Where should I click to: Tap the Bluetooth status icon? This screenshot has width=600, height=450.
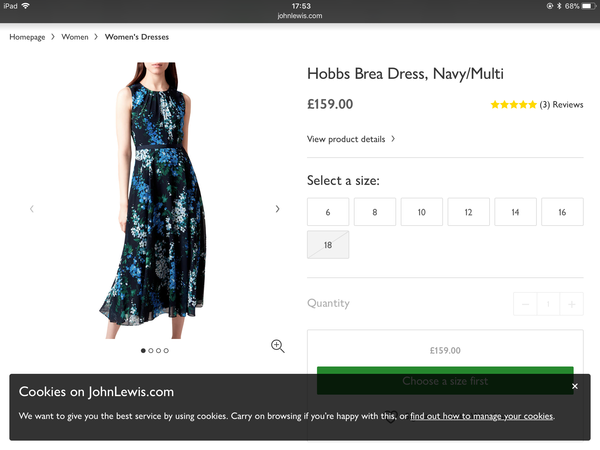pos(559,6)
